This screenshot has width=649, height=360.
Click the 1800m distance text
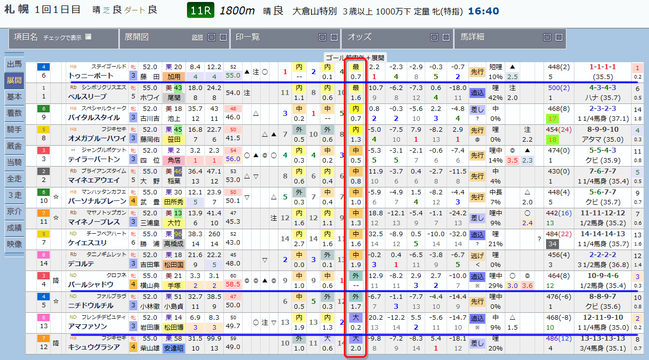pyautogui.click(x=237, y=11)
